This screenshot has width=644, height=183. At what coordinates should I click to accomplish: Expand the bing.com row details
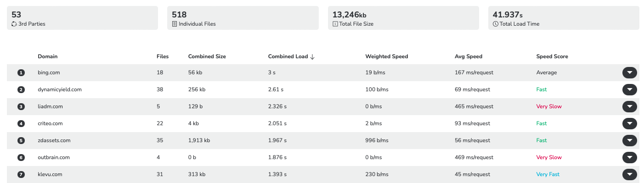coord(629,72)
